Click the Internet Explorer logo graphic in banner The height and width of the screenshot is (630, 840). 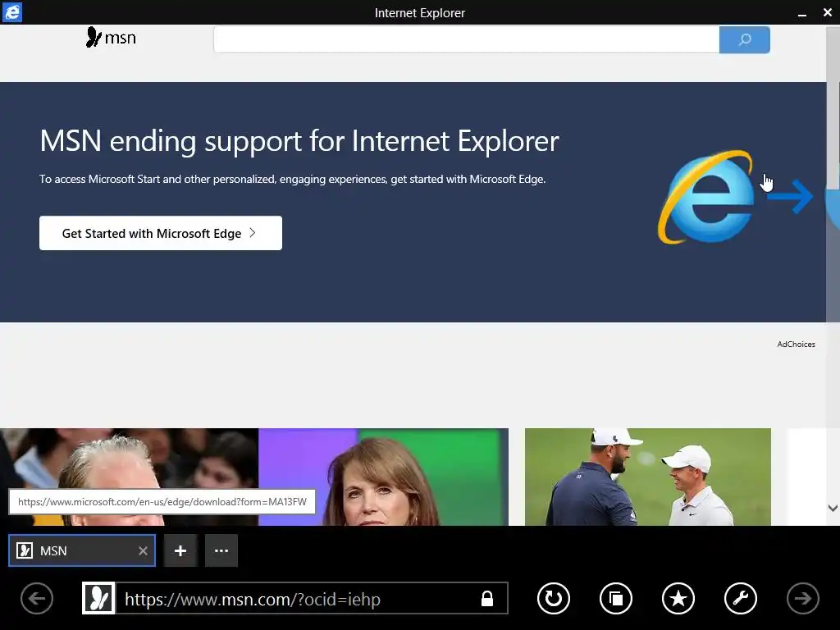click(x=705, y=197)
